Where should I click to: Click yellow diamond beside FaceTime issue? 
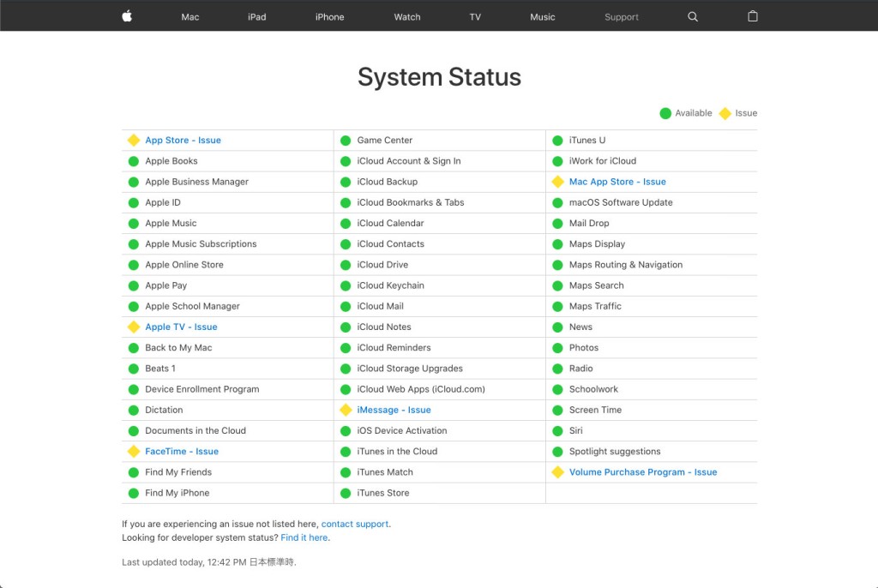(133, 452)
